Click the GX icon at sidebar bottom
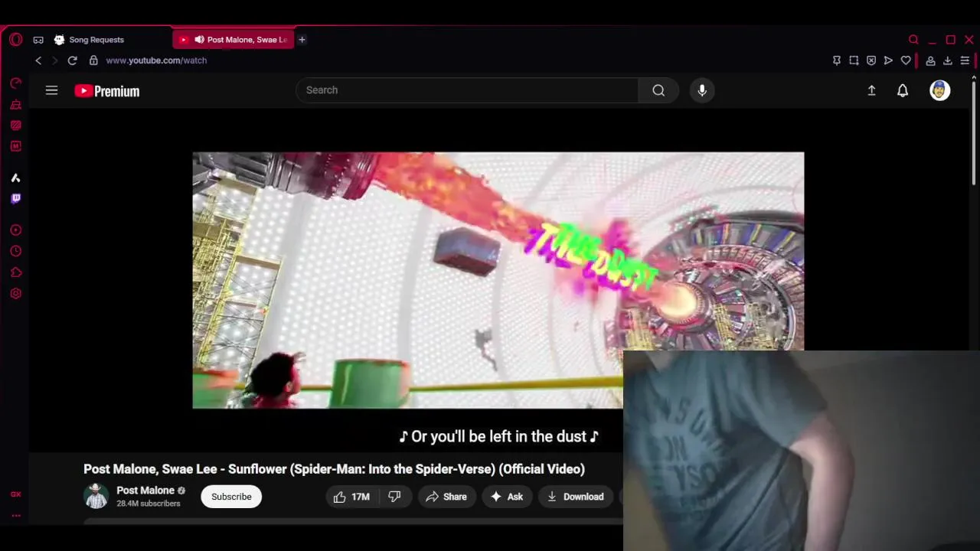 coord(15,494)
